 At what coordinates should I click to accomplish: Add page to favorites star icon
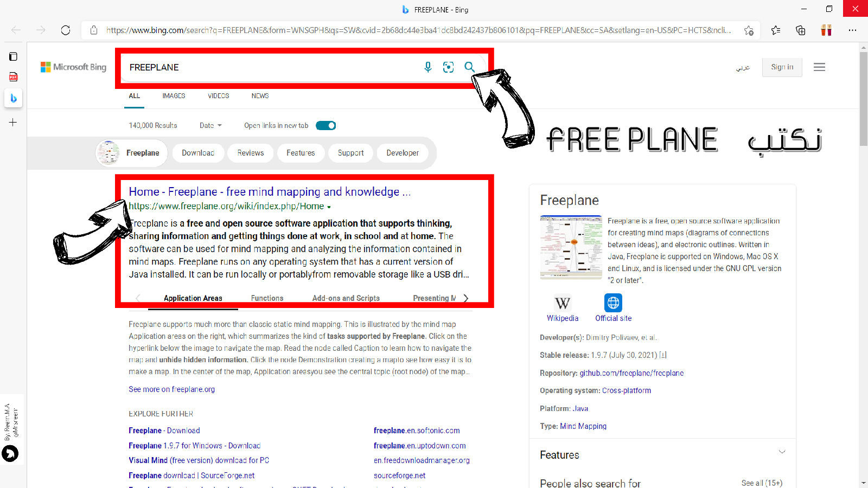749,30
